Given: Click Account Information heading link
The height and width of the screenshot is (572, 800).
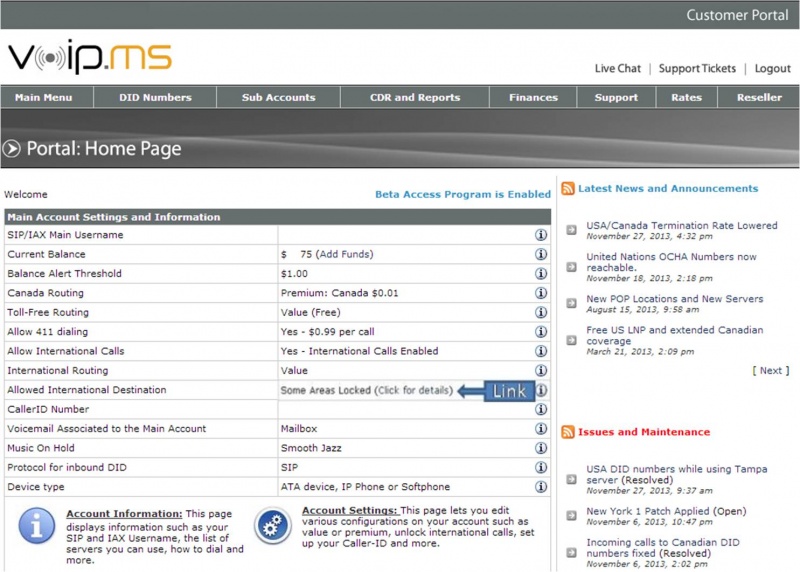Looking at the screenshot, I should [124, 514].
